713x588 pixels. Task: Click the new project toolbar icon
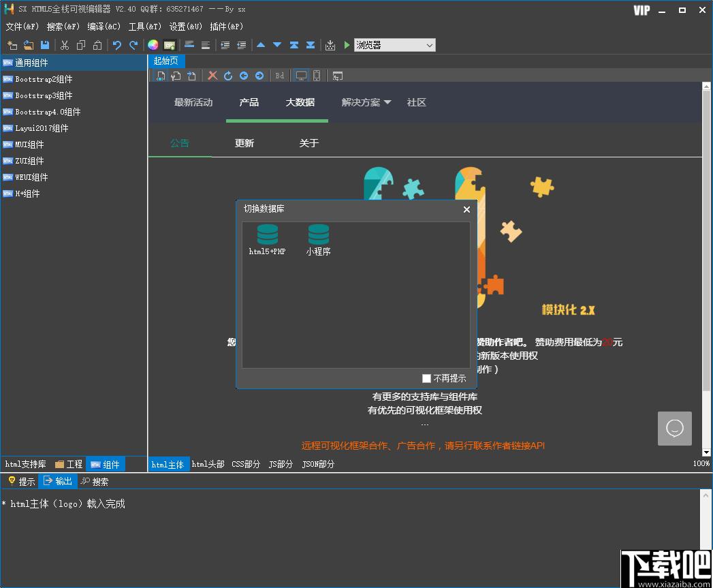click(x=12, y=45)
